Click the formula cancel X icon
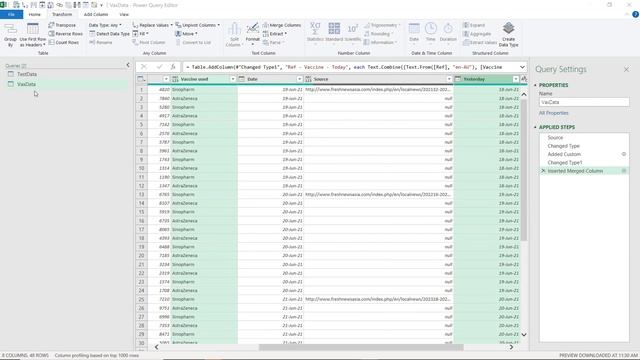 [x=144, y=67]
